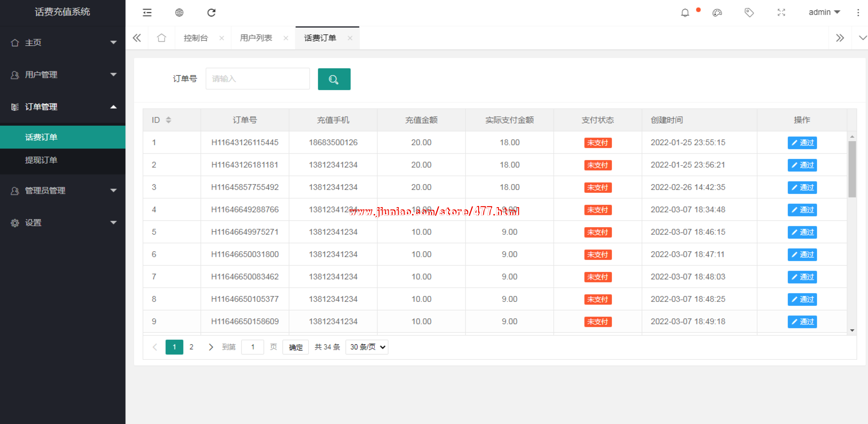Screen dimensions: 868x424
Task: Click the green search button
Action: tap(333, 79)
